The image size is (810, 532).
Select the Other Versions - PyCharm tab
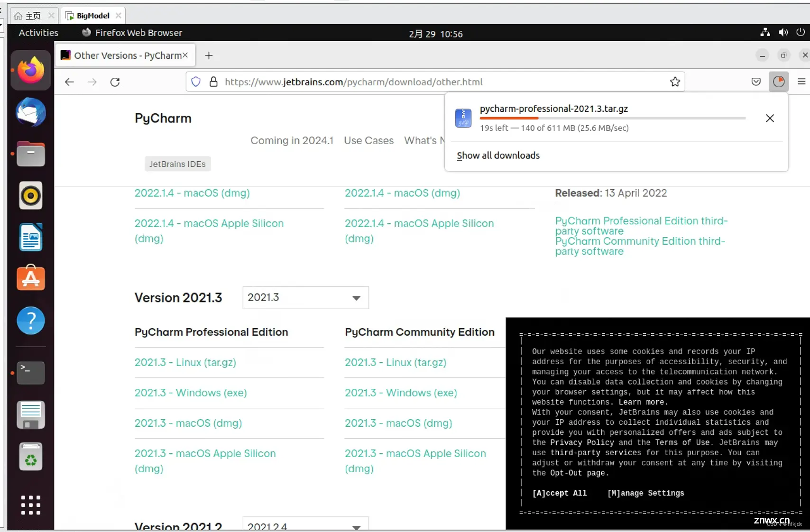coord(125,55)
